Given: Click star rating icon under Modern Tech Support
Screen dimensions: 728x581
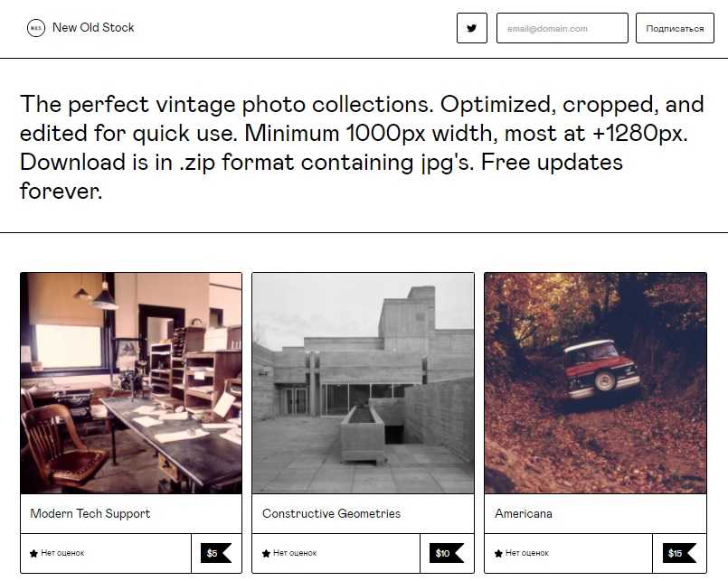Looking at the screenshot, I should tap(33, 553).
